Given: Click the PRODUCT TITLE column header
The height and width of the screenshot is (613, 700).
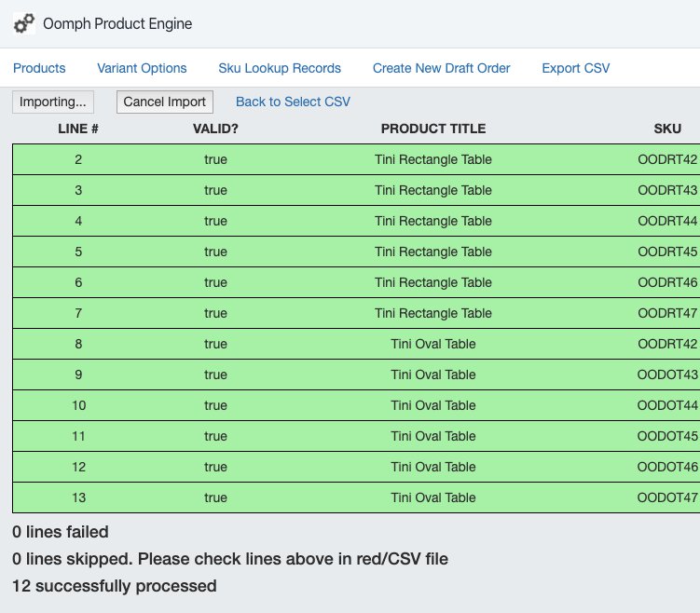Looking at the screenshot, I should tap(433, 129).
